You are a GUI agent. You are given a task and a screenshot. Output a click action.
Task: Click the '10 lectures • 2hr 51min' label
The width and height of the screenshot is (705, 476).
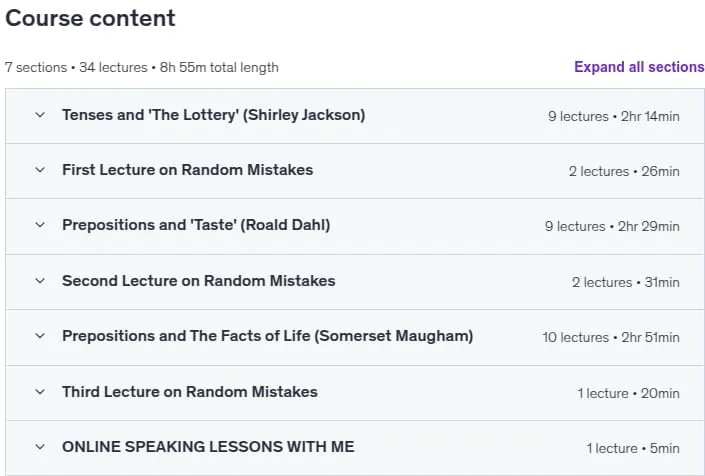pyautogui.click(x=611, y=337)
